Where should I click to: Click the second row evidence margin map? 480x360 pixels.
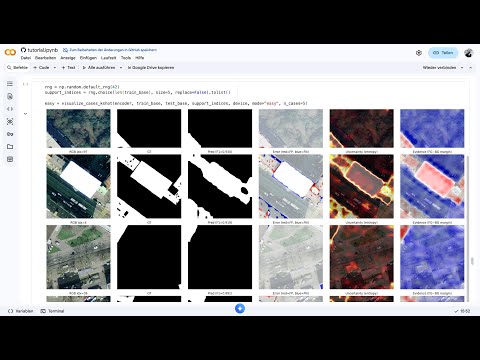pos(432,186)
